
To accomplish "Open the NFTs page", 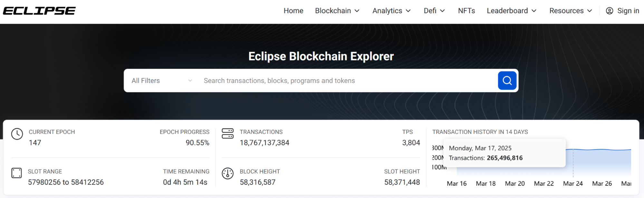I will coord(466,11).
